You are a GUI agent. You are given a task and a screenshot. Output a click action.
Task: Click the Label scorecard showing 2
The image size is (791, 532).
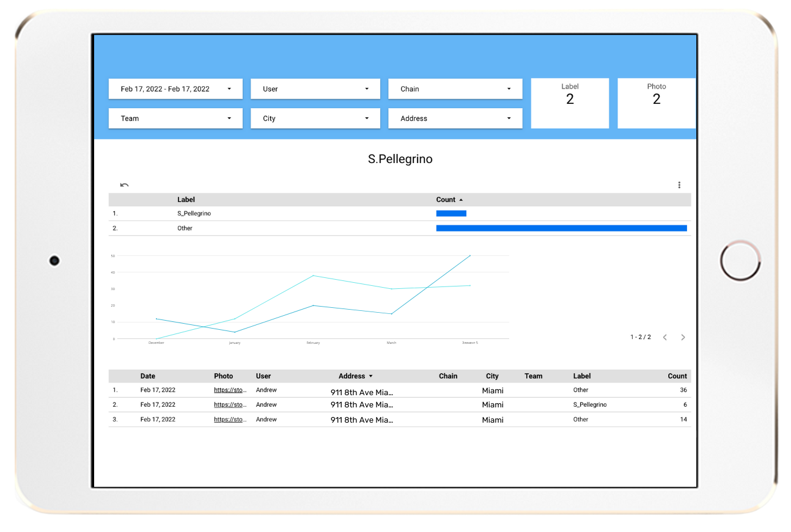point(570,103)
